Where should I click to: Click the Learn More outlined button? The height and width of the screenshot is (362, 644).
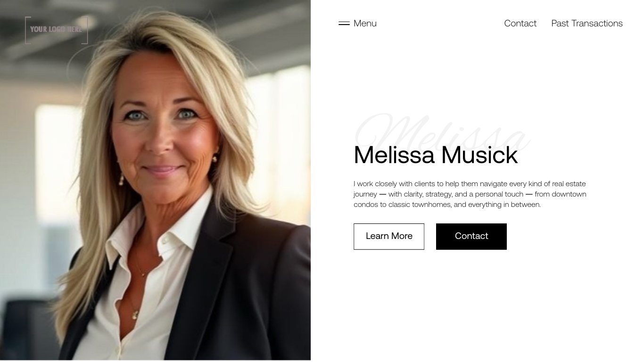click(x=389, y=236)
